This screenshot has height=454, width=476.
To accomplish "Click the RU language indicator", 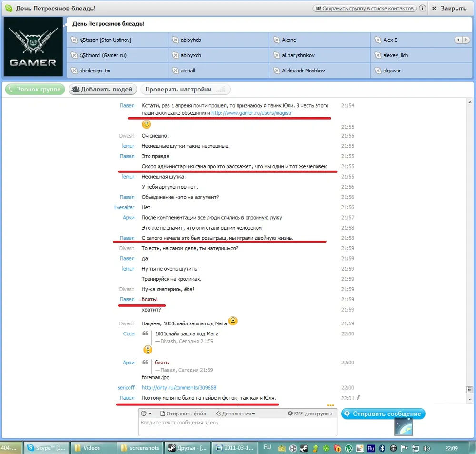I will [x=267, y=447].
